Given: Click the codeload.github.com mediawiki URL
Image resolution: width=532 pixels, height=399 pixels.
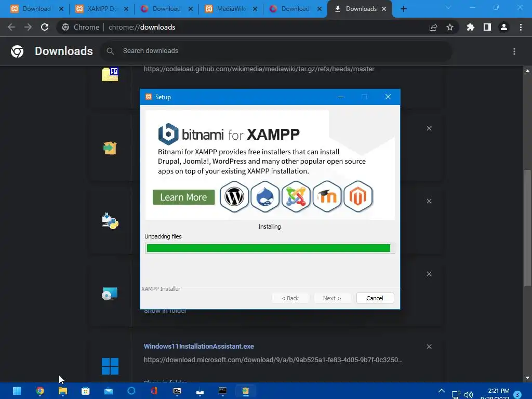Looking at the screenshot, I should (x=259, y=69).
